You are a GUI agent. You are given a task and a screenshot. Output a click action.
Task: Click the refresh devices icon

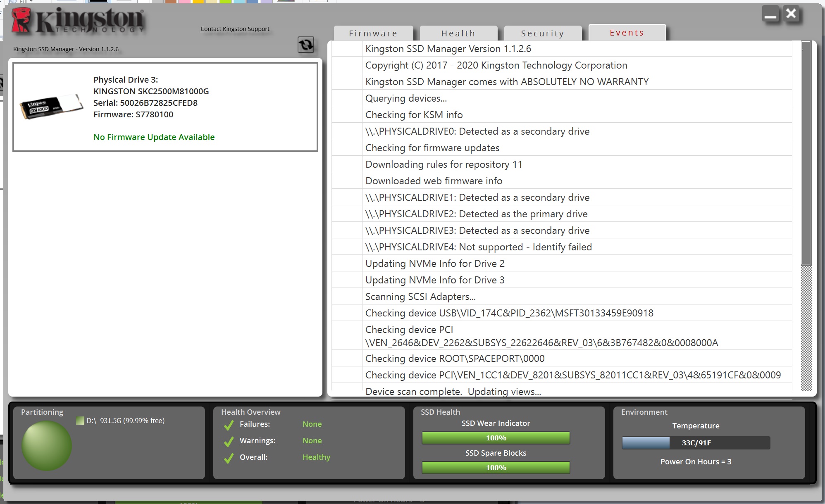(x=306, y=45)
